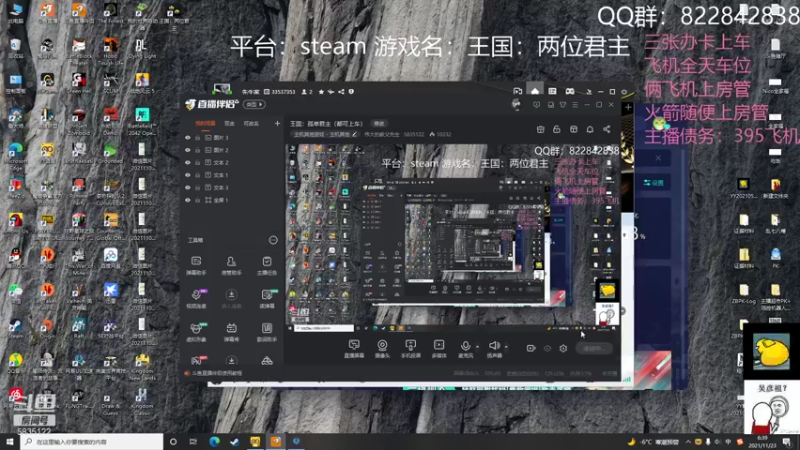800x450 pixels.
Task: Open the mode pill dropdown beside the logo
Action: (254, 105)
